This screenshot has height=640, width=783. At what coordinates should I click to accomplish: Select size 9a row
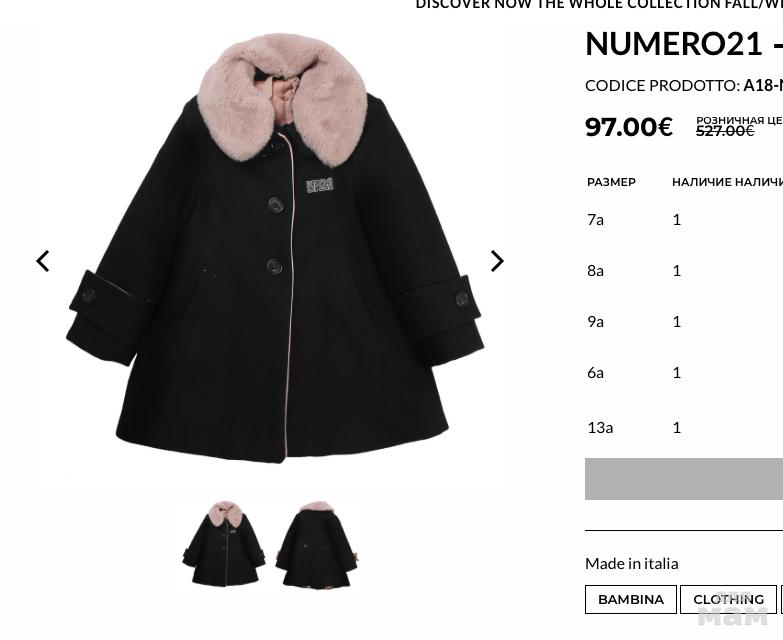[x=684, y=321]
